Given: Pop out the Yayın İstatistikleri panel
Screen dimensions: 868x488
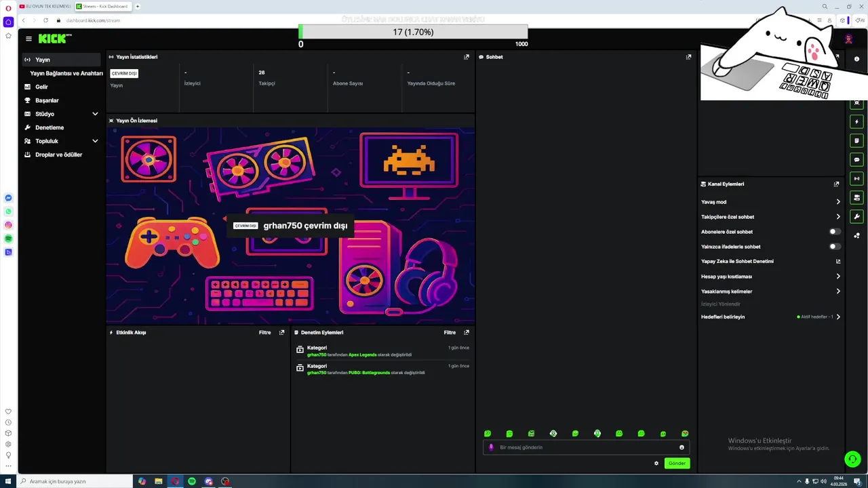Looking at the screenshot, I should point(466,57).
